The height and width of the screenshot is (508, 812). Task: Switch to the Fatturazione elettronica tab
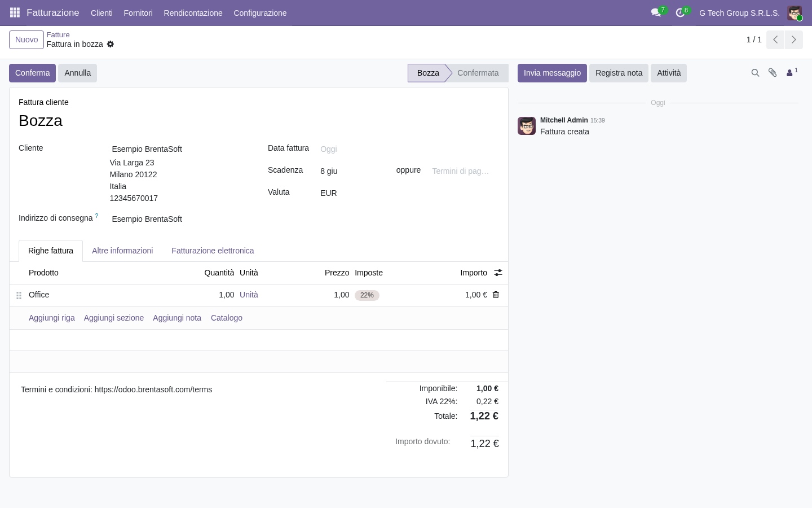(213, 251)
